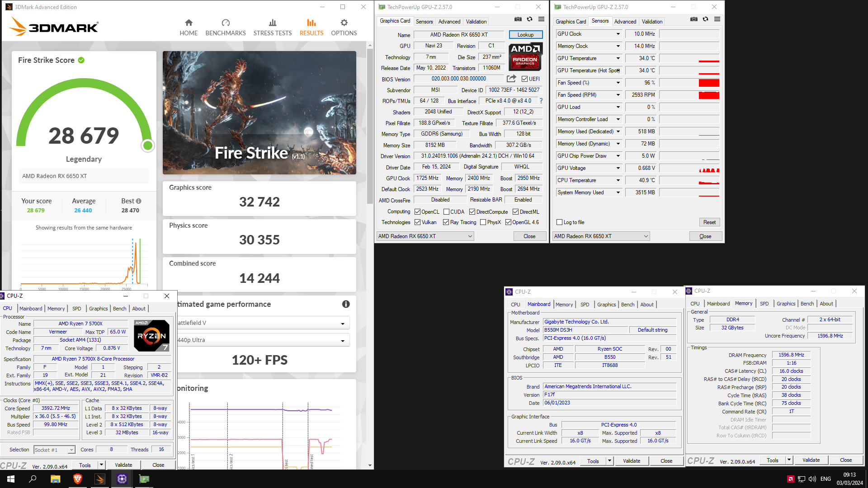
Task: Switch to Bench tab in CPU-Z Memory window
Action: 807,304
